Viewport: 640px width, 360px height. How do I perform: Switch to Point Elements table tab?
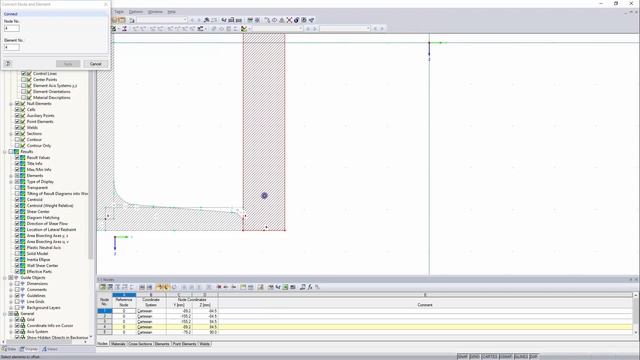click(x=184, y=344)
